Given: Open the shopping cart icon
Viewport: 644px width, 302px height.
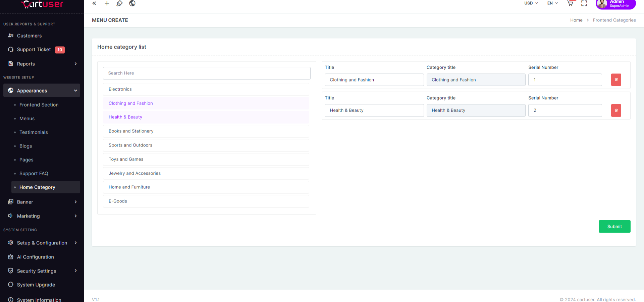Looking at the screenshot, I should [x=570, y=3].
